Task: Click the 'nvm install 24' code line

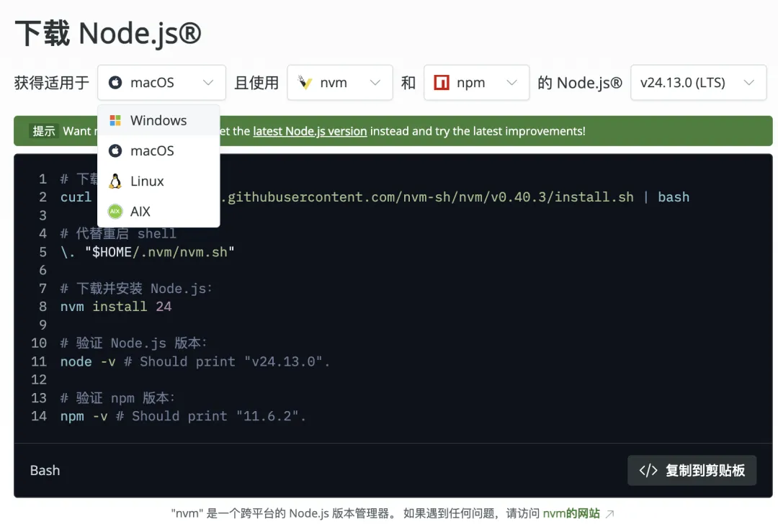Action: click(x=116, y=307)
